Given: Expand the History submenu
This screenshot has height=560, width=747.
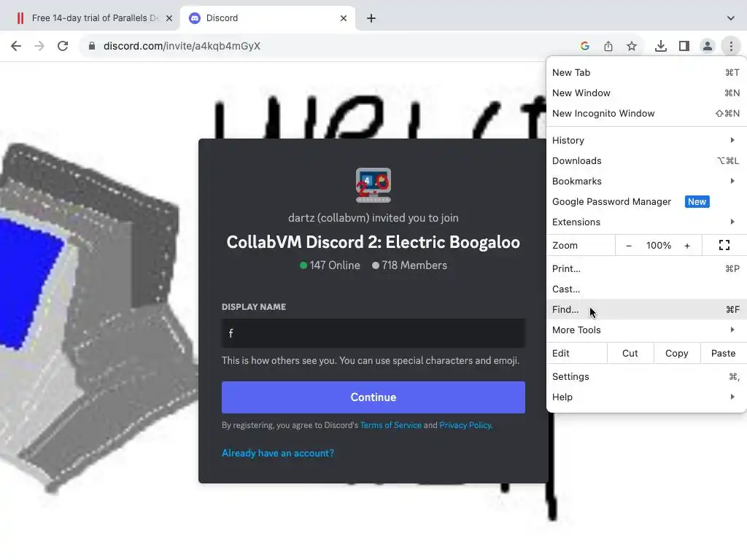Looking at the screenshot, I should click(x=646, y=140).
